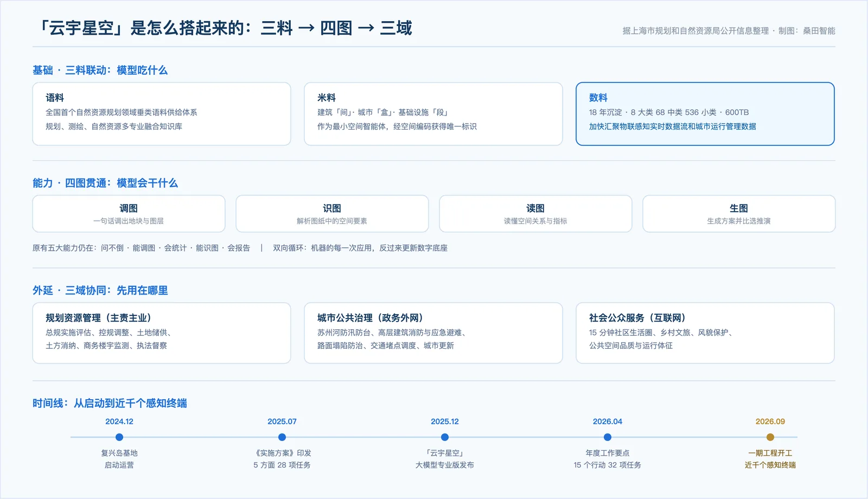Click the heading 外延 · 三域协同：先用在哪里
868x499 pixels.
tap(100, 290)
